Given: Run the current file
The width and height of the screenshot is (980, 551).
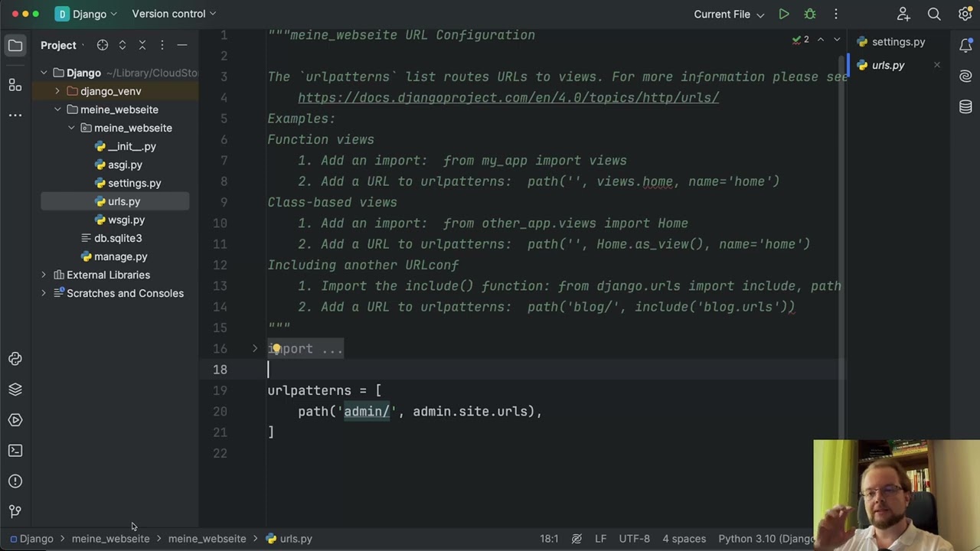Looking at the screenshot, I should [x=784, y=14].
